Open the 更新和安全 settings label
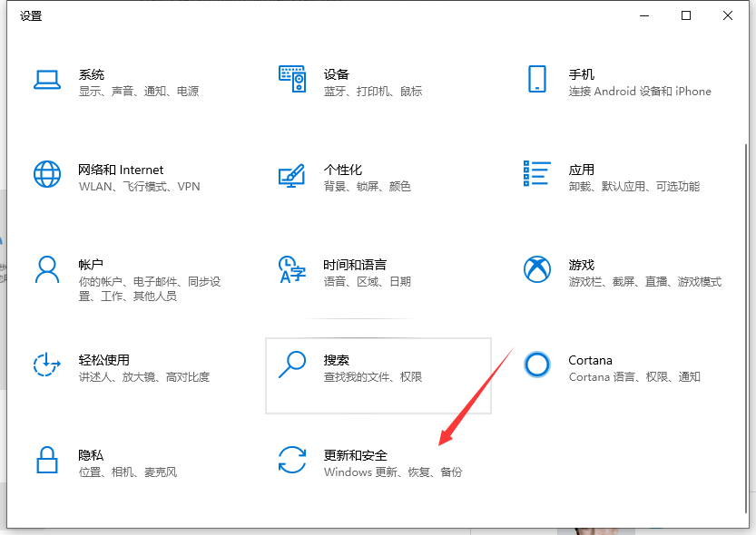Image resolution: width=756 pixels, height=535 pixels. 356,455
